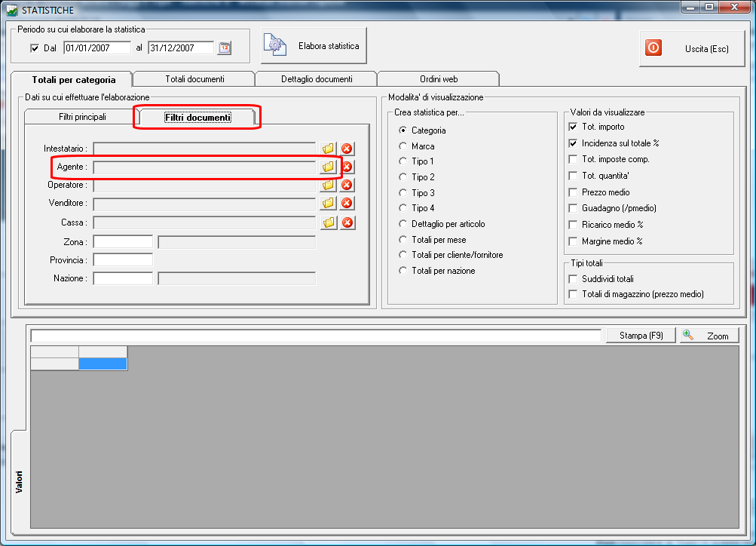Select the Categoria radio button
The height and width of the screenshot is (546, 756).
pos(402,130)
